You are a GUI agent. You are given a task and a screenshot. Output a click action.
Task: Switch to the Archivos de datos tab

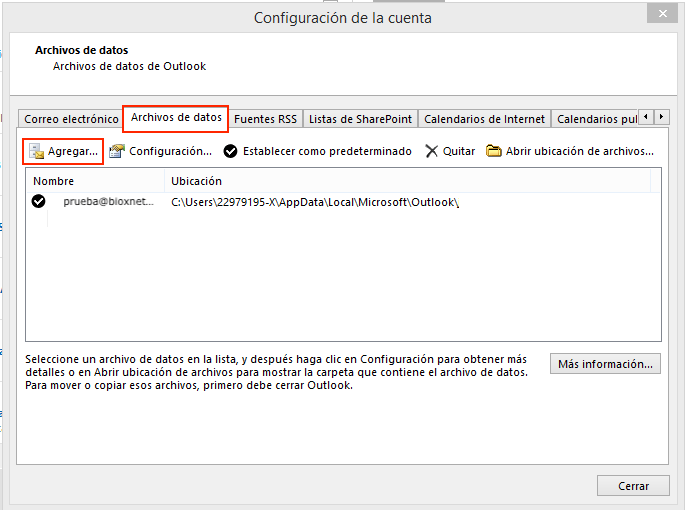[176, 118]
